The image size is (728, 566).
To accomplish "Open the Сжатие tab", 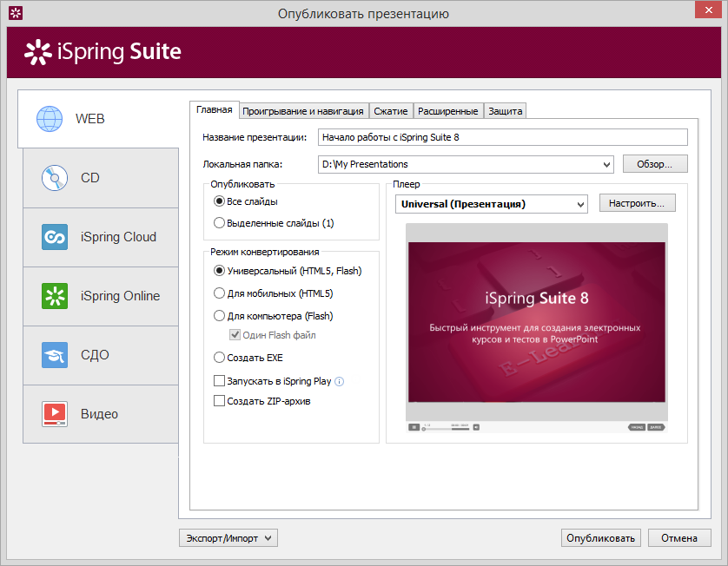I will pyautogui.click(x=391, y=111).
